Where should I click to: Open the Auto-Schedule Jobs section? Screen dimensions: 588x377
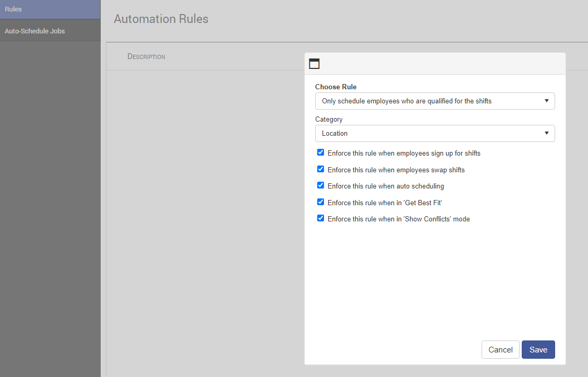[x=50, y=30]
